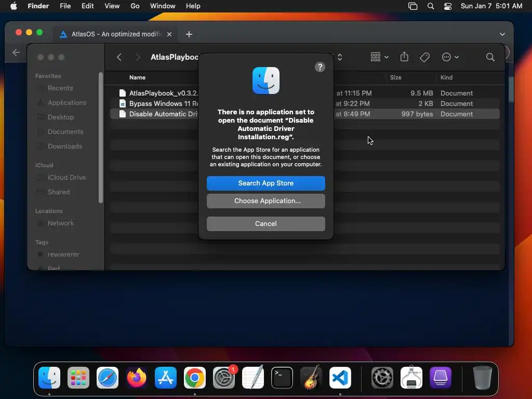
Task: Sort by Size column header
Action: [395, 77]
